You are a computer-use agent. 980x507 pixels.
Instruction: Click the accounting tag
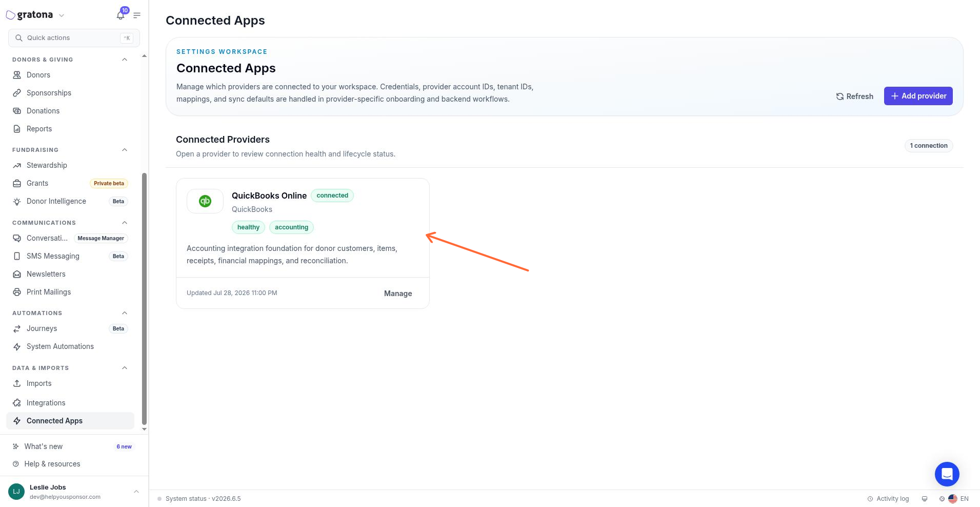(291, 227)
